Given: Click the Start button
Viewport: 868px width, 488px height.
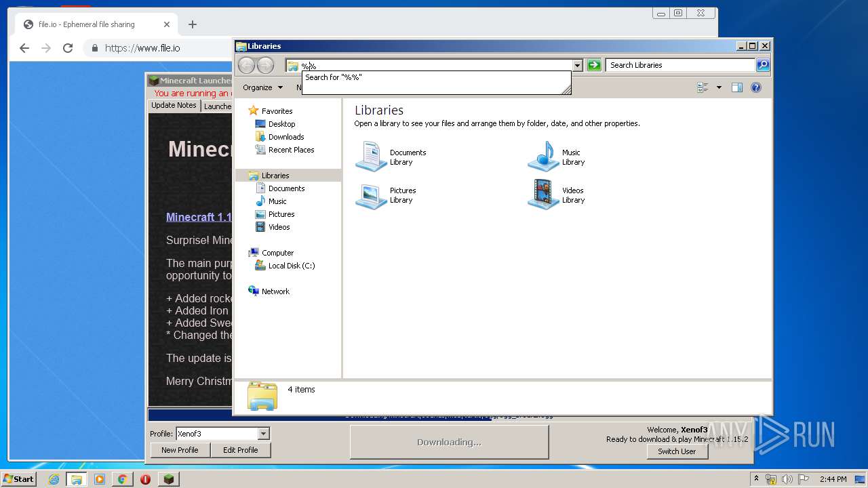Looking at the screenshot, I should pyautogui.click(x=19, y=479).
